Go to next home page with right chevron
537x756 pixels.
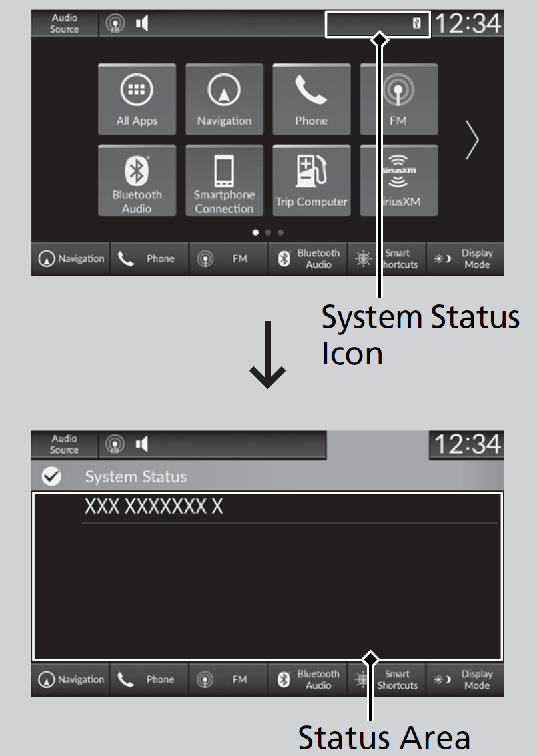[x=472, y=141]
